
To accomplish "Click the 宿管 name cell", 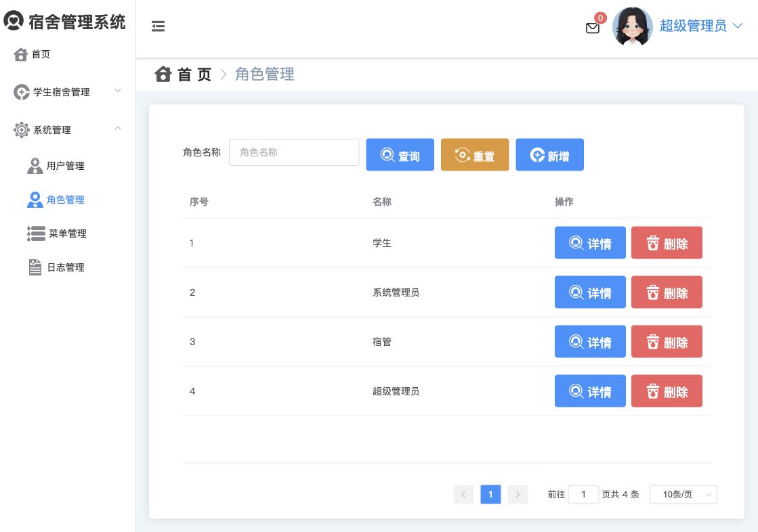I will [x=382, y=342].
